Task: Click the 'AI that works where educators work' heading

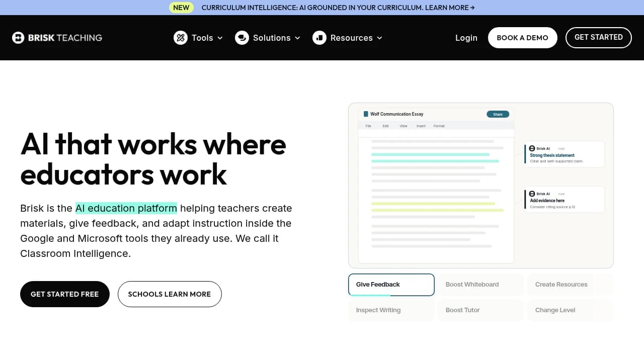Action: (153, 159)
